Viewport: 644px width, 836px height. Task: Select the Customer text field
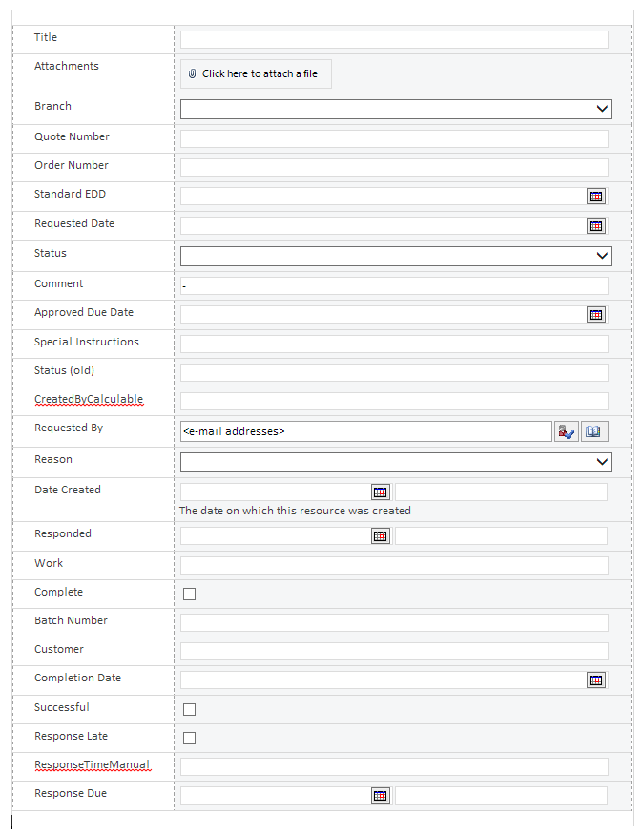tap(394, 651)
